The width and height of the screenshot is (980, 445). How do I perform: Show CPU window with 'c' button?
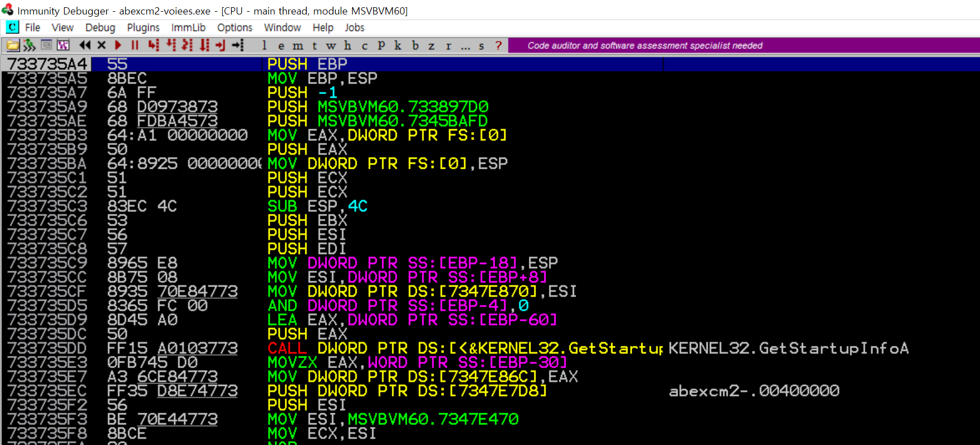[x=364, y=46]
